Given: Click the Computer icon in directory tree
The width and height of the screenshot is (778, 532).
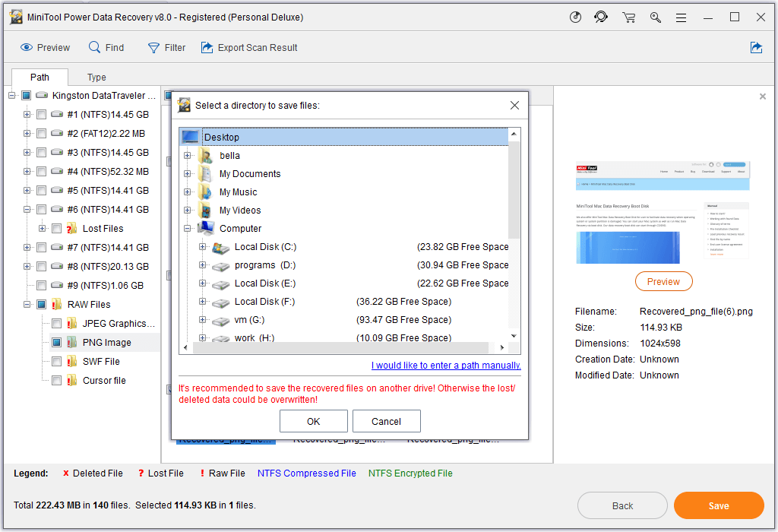Looking at the screenshot, I should pyautogui.click(x=206, y=228).
